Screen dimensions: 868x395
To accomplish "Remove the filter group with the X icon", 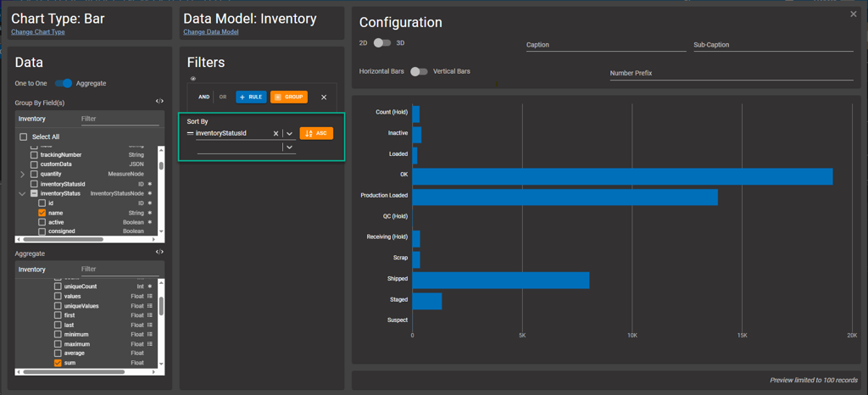I will tap(324, 97).
